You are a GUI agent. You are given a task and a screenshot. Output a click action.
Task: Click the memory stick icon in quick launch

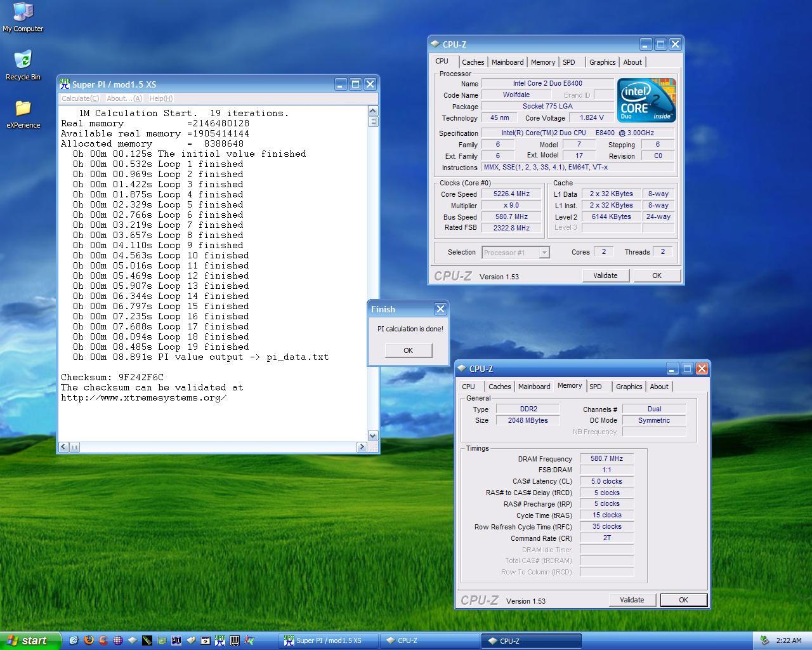coord(147,640)
